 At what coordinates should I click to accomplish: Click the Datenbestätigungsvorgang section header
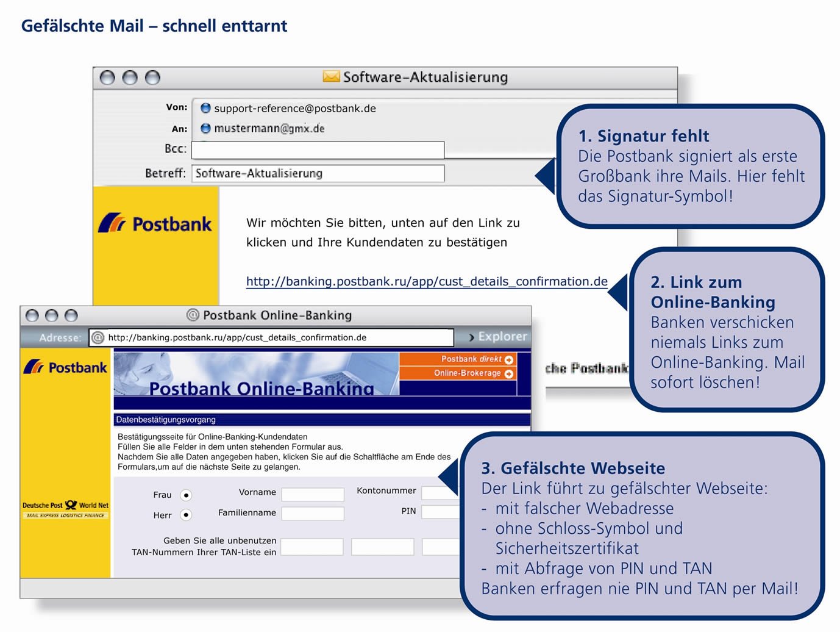[x=322, y=420]
